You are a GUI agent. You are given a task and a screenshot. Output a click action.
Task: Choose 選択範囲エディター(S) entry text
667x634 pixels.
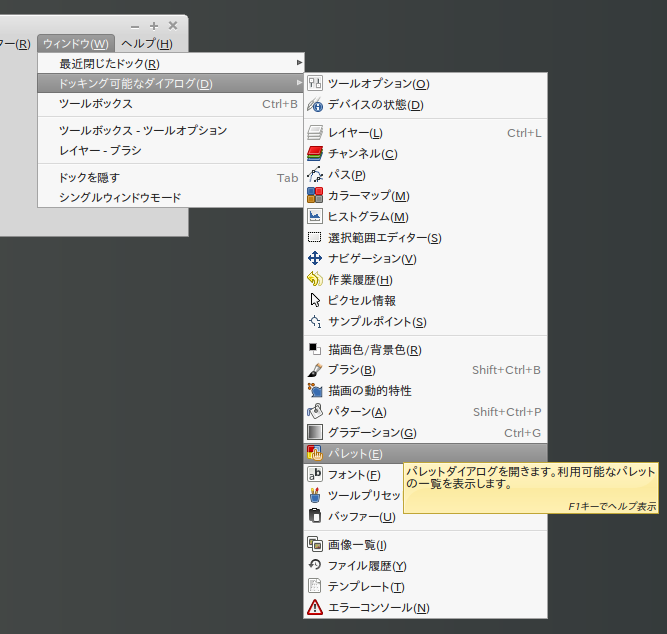point(385,237)
